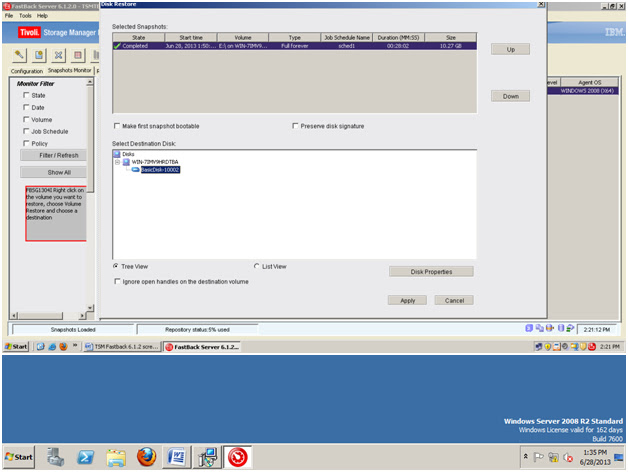
Task: Open the Tools menu
Action: 25,16
